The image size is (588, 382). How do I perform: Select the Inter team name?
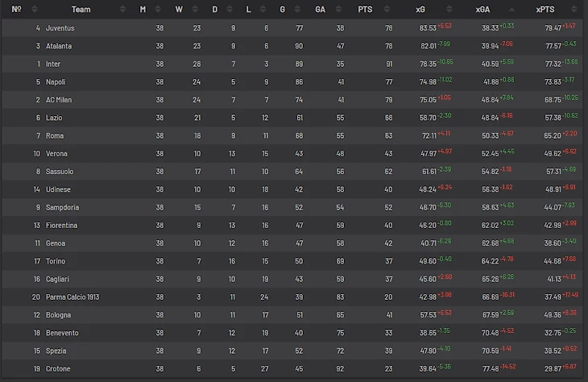(x=53, y=64)
